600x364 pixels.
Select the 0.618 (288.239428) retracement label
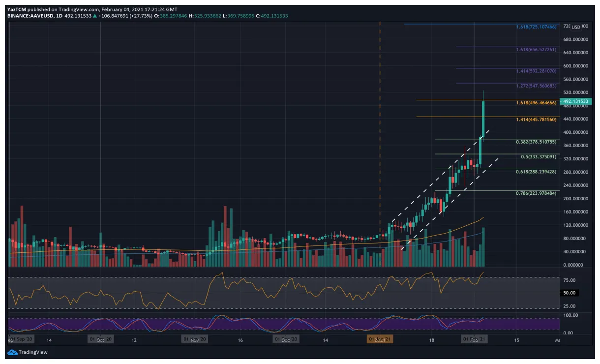(x=537, y=172)
